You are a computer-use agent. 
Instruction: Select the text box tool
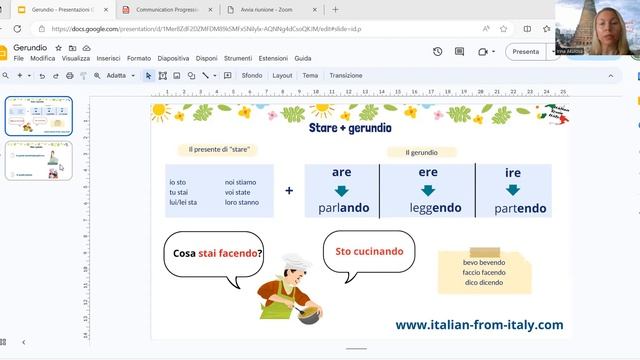(x=162, y=76)
